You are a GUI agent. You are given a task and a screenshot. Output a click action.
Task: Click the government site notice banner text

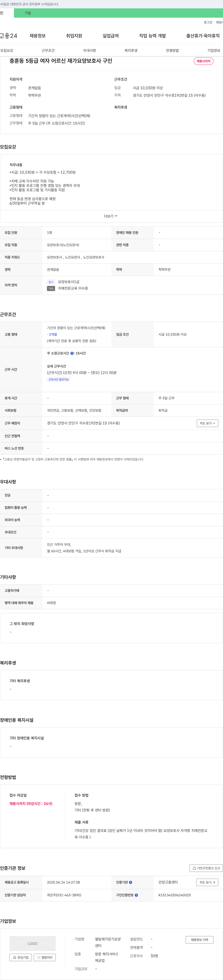(x=30, y=4)
